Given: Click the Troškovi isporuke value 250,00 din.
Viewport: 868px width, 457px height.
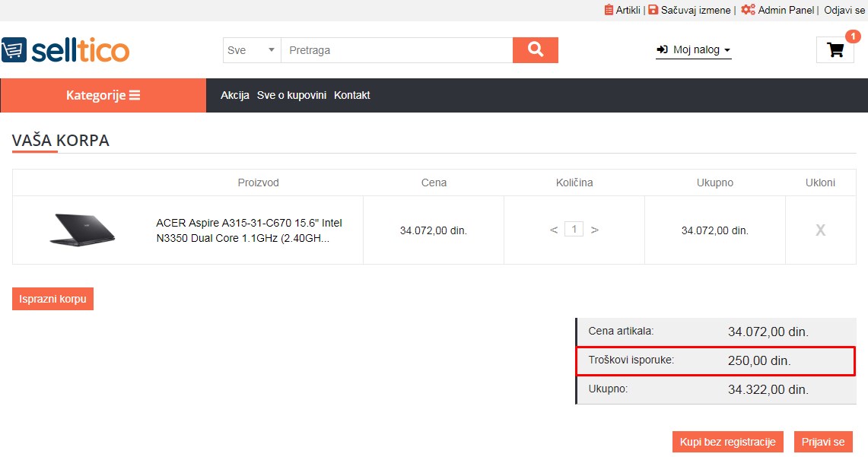Looking at the screenshot, I should (x=759, y=360).
